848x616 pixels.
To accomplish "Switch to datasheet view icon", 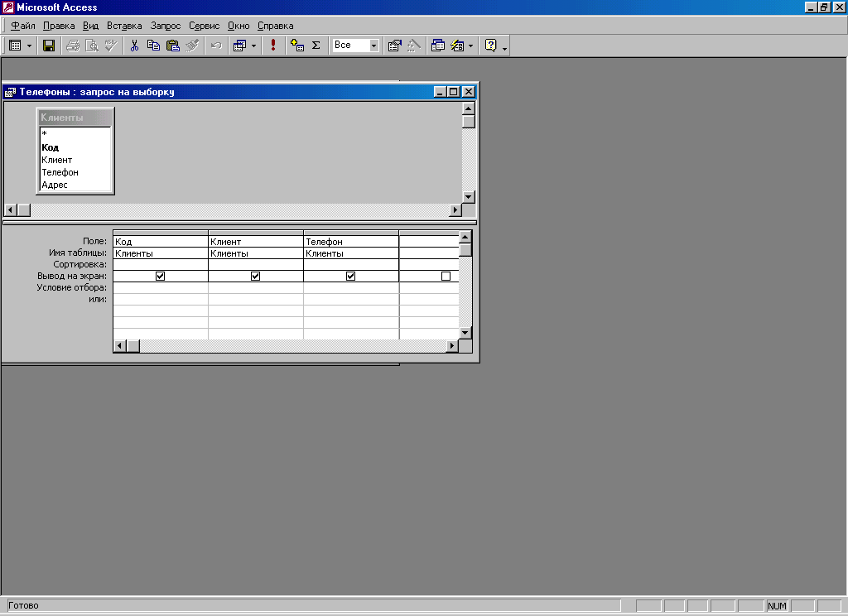I will click(15, 46).
